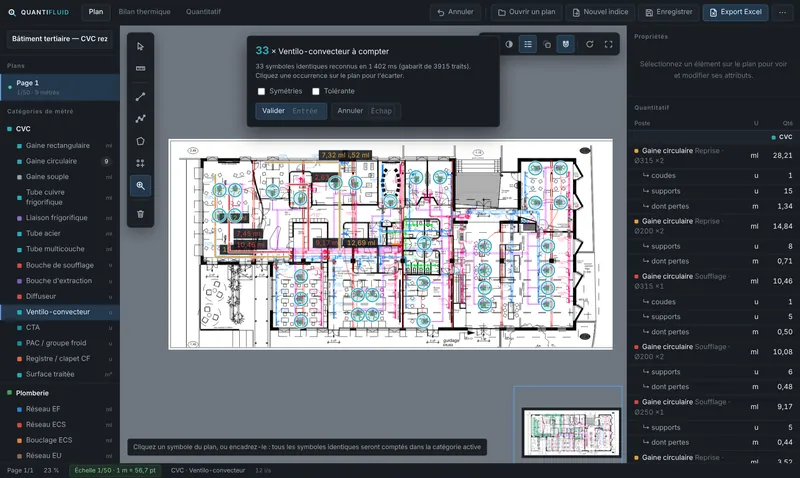Click the rotate refresh view icon
This screenshot has height=478, width=800.
(x=589, y=44)
